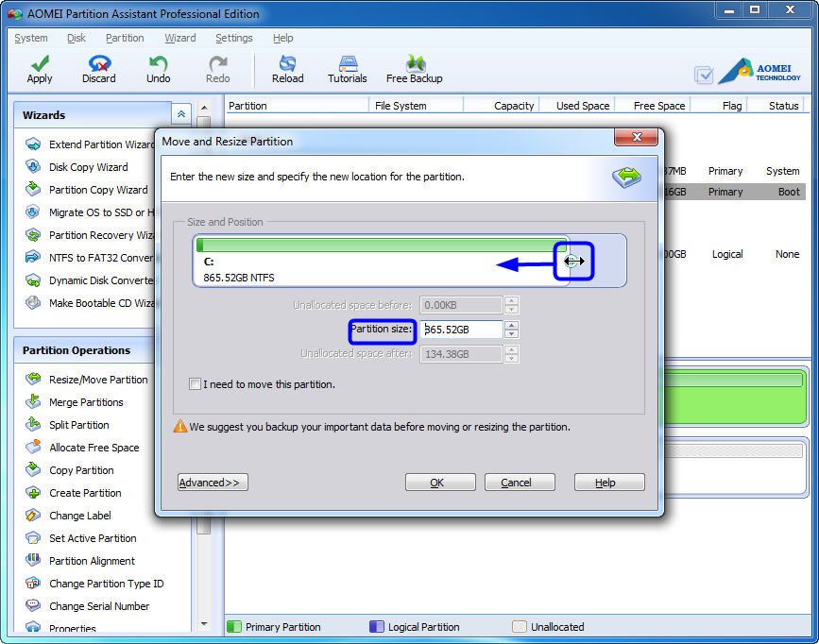The height and width of the screenshot is (644, 819).
Task: Expand Advanced options in resize dialog
Action: pos(213,483)
